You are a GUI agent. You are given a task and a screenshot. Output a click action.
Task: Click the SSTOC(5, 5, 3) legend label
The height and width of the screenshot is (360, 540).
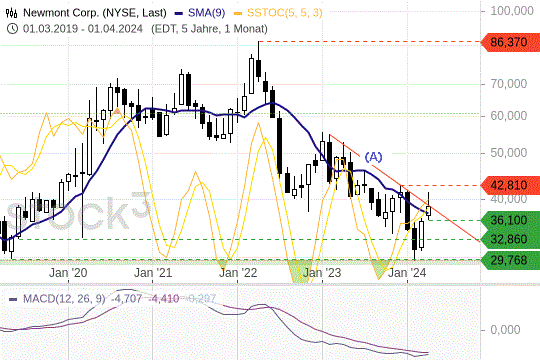[x=285, y=13]
